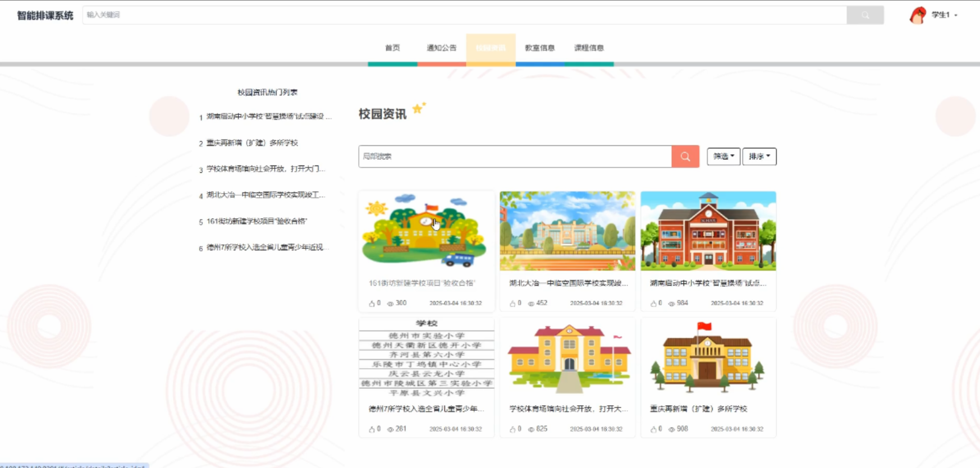Click the eye views icon showing 281

(390, 429)
